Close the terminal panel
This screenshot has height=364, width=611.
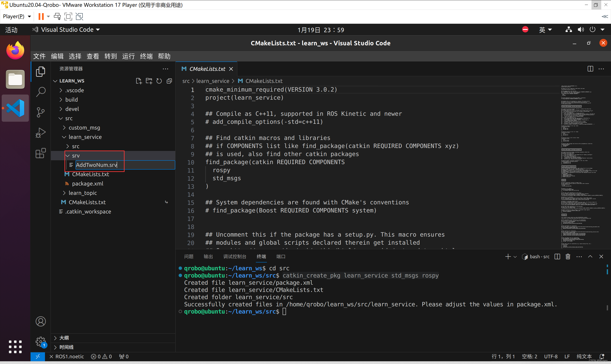(601, 257)
